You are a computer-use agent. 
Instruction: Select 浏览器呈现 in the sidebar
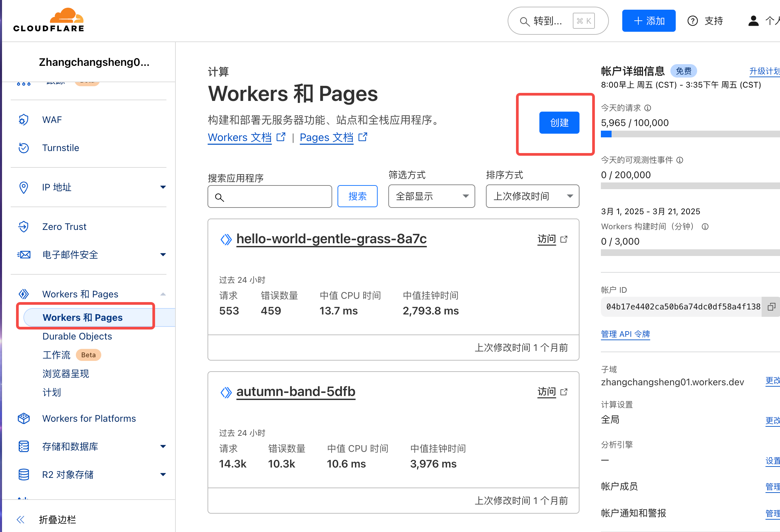[x=66, y=374]
